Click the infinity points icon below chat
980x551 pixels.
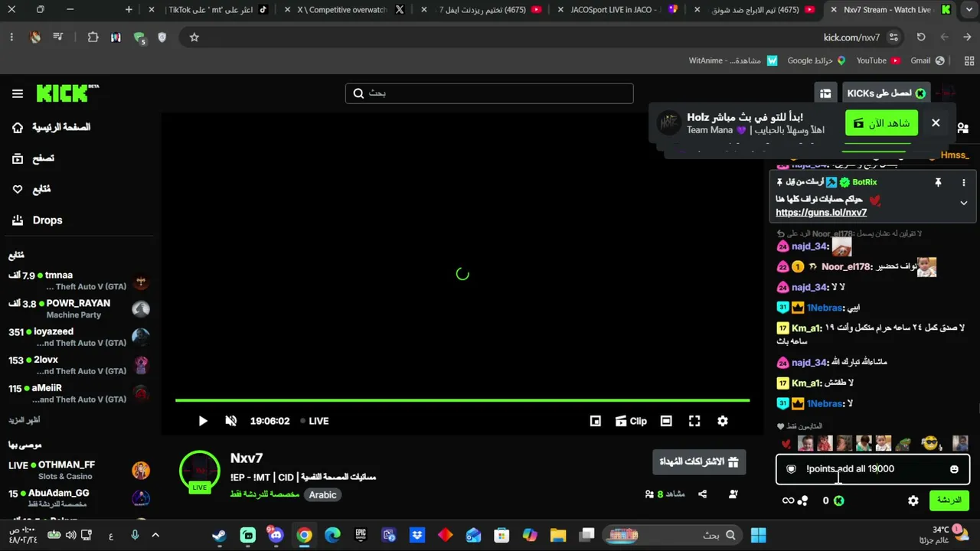[788, 500]
